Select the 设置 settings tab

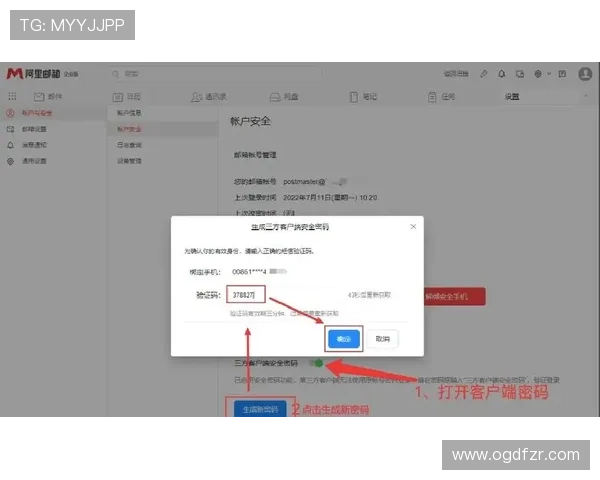click(x=512, y=96)
